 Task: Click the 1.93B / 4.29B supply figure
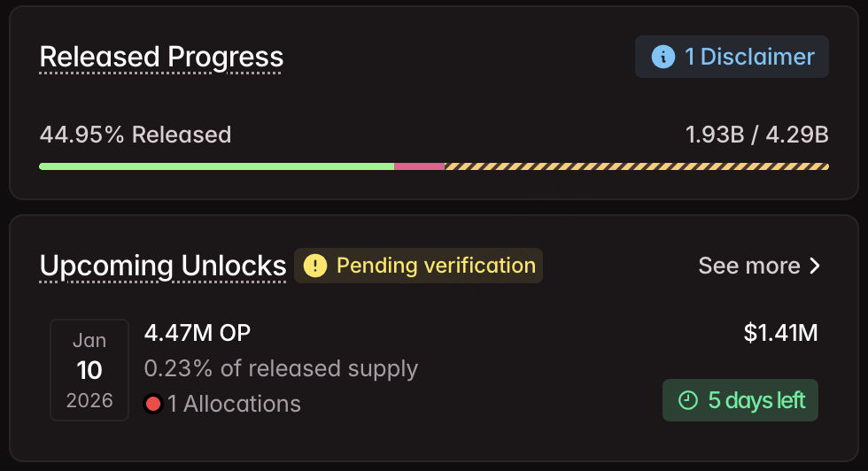click(x=756, y=135)
